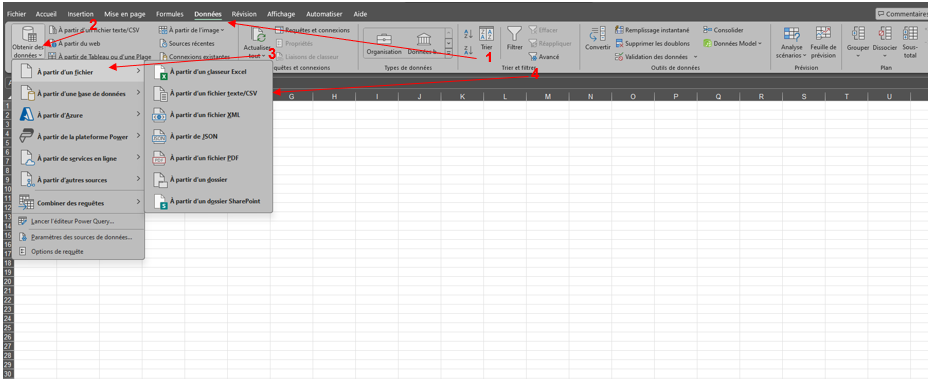Screen dimensions: 928x382
Task: Open the Trier sort dialog
Action: (486, 38)
